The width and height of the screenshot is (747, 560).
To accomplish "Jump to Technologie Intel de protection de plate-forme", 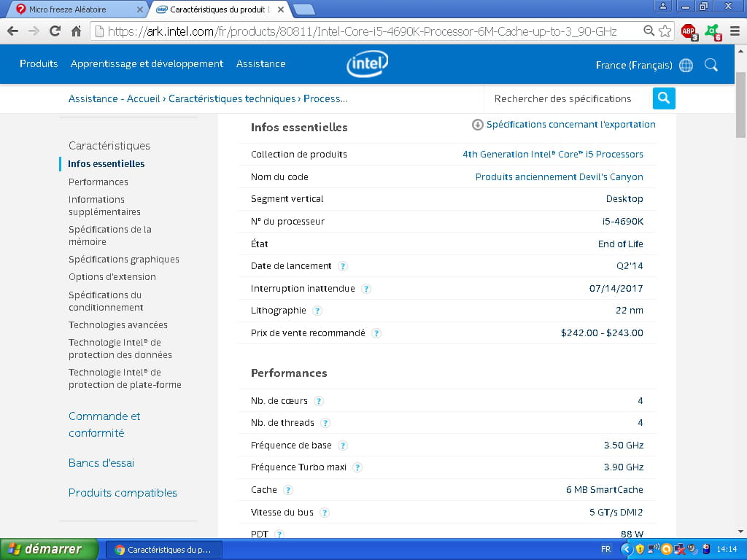I will 125,378.
